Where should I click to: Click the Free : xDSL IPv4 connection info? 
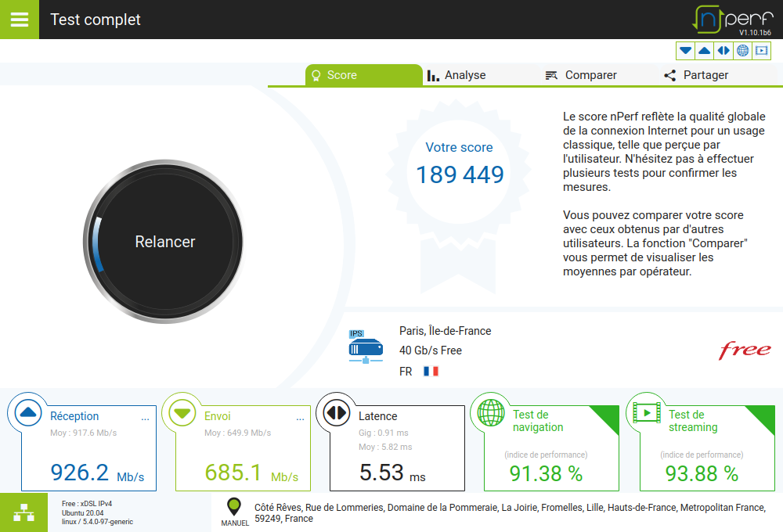pos(87,504)
